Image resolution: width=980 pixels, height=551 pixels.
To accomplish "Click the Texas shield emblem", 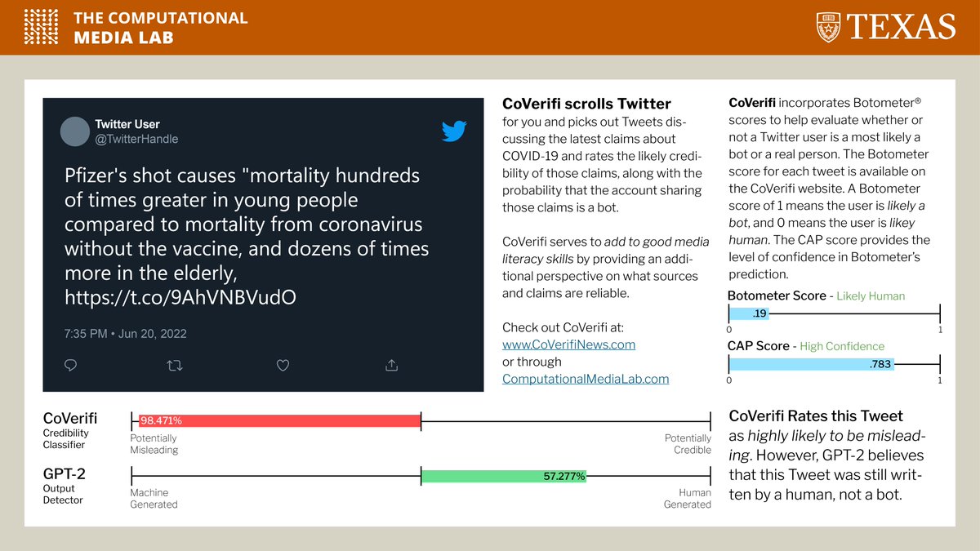I will (x=827, y=27).
